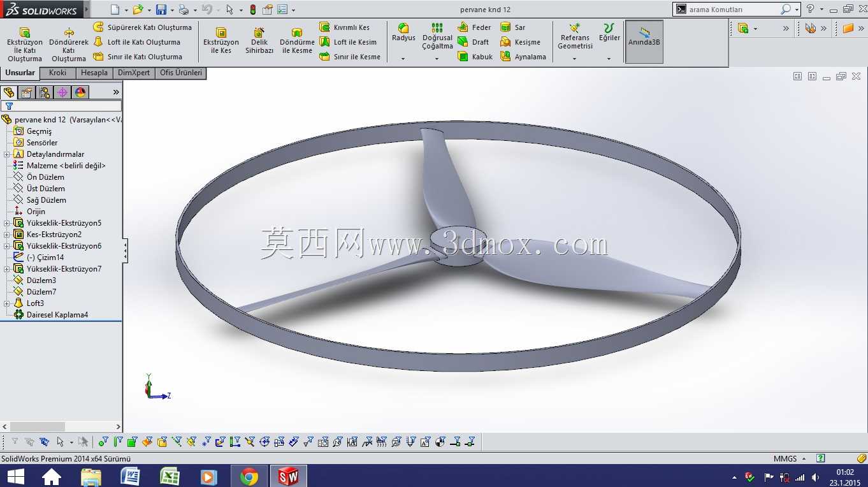Toggle the edges selection filter
This screenshot has width=868, height=487.
click(118, 441)
